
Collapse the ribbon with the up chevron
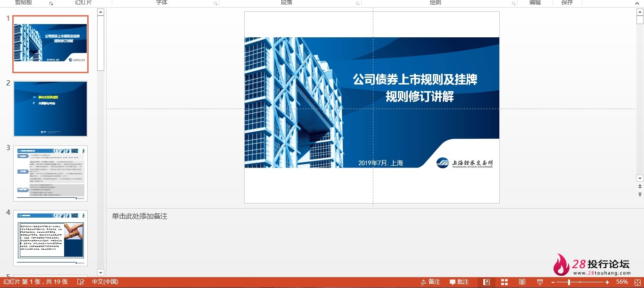point(638,3)
